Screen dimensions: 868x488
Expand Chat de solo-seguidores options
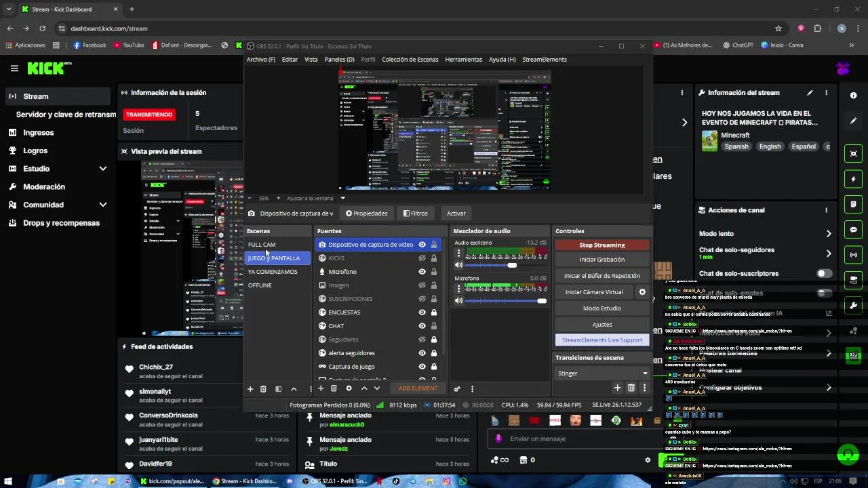pos(829,253)
